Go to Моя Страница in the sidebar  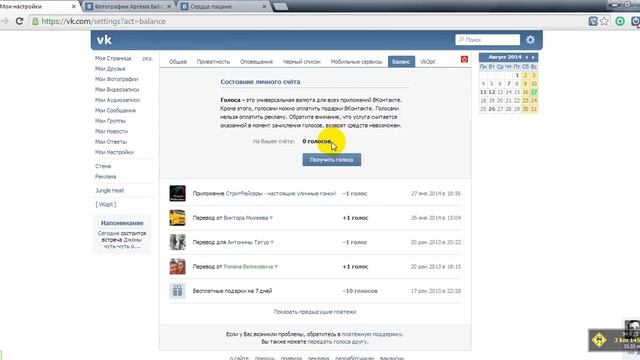[x=113, y=58]
